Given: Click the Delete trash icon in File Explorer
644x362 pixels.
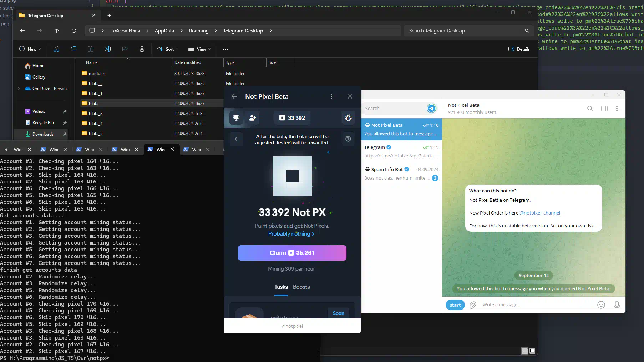Looking at the screenshot, I should tap(142, 49).
